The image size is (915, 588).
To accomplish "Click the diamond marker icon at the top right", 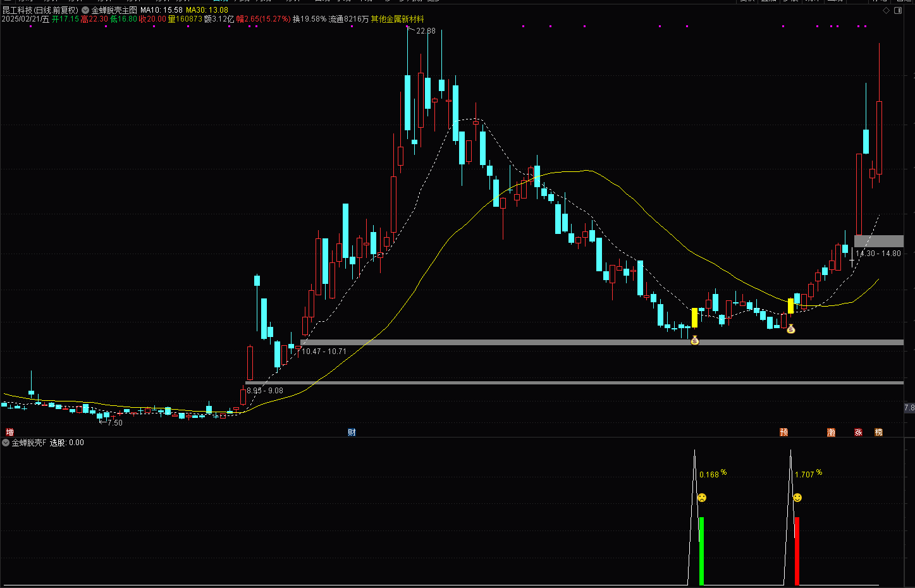I will click(x=885, y=11).
